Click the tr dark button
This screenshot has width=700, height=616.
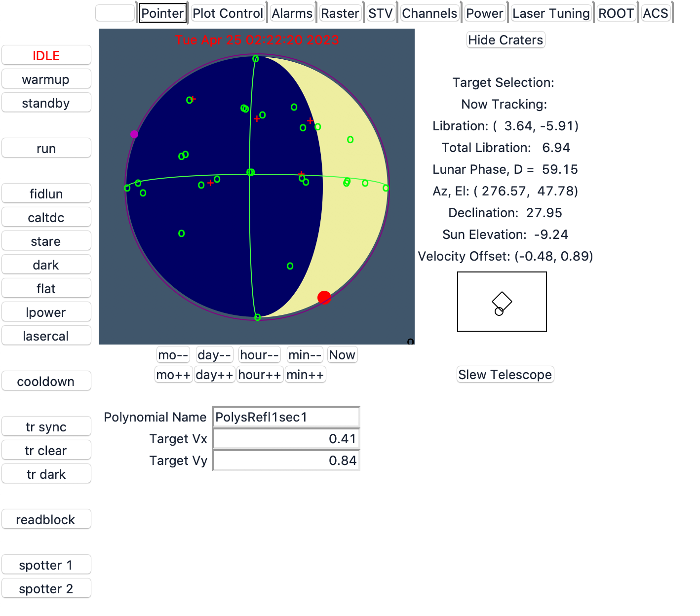(x=46, y=474)
